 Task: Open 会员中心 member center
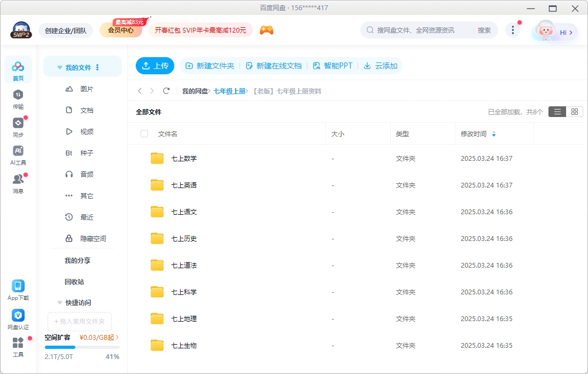[121, 30]
